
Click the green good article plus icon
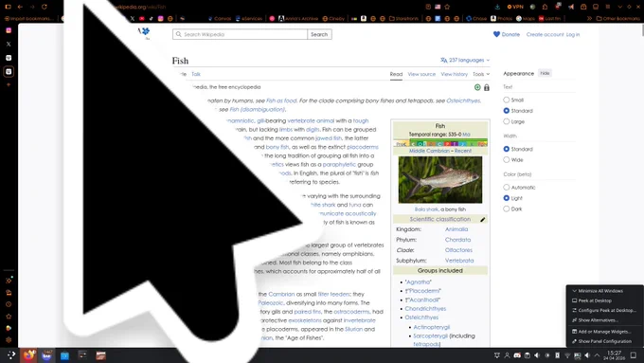click(x=477, y=87)
